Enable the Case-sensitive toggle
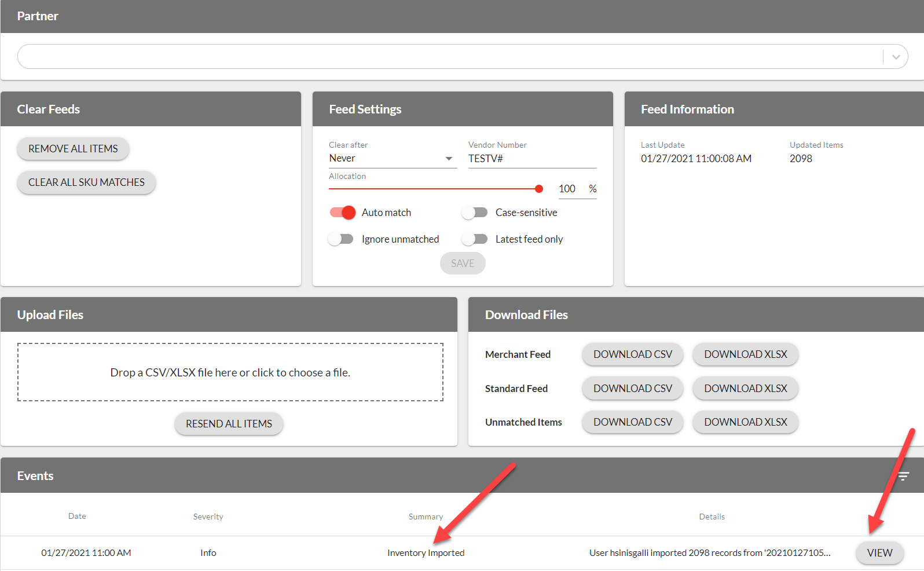 [x=475, y=213]
